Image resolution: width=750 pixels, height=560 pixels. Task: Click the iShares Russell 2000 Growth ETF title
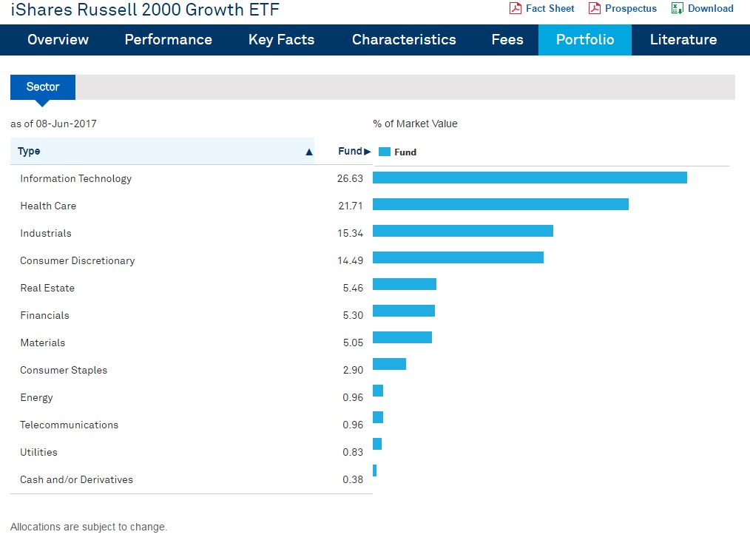point(145,10)
